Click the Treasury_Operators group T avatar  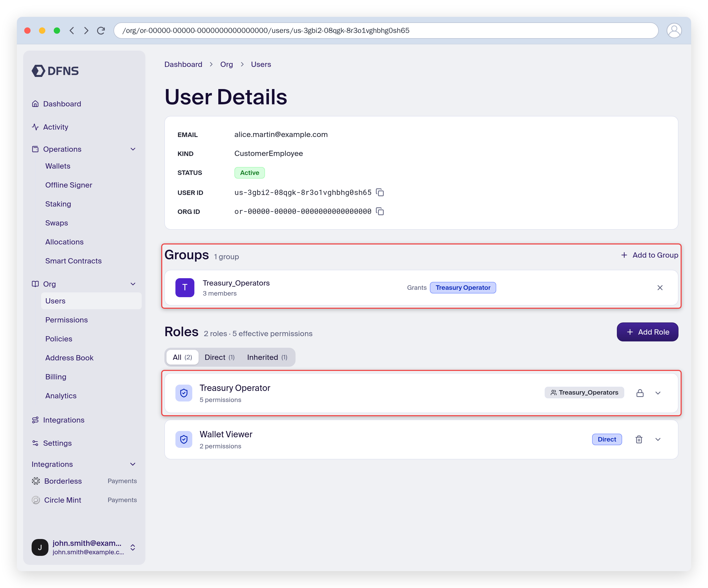point(185,288)
